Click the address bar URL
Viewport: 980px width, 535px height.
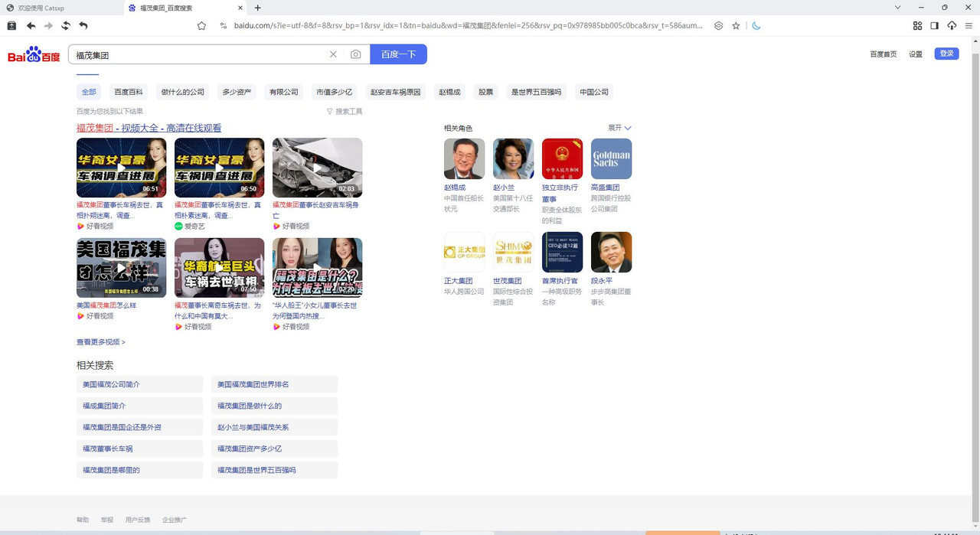coord(468,25)
